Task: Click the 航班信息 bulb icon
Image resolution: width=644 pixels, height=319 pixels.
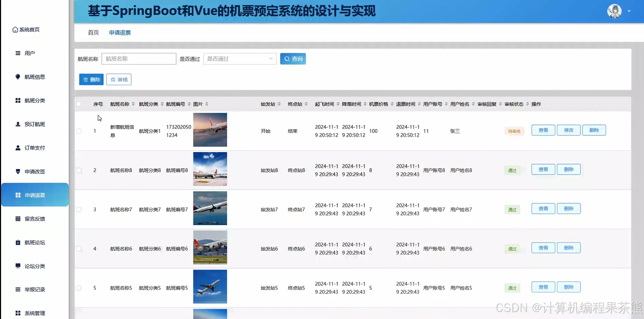Action: [18, 77]
